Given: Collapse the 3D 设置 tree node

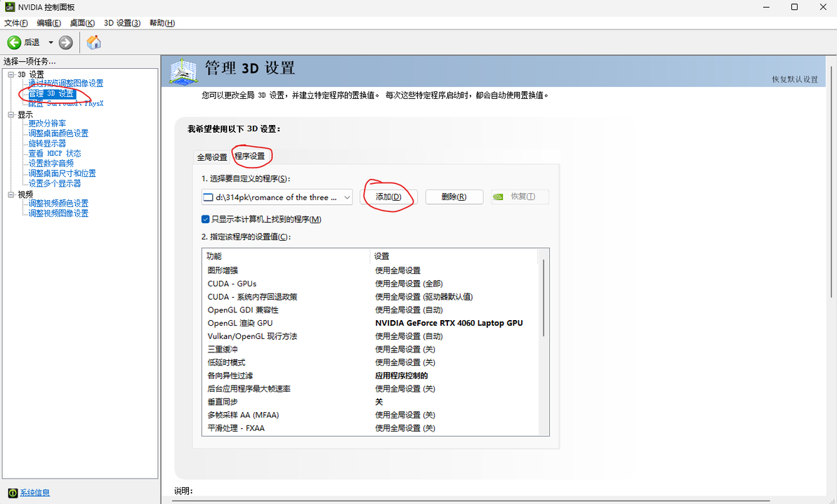Looking at the screenshot, I should 11,74.
